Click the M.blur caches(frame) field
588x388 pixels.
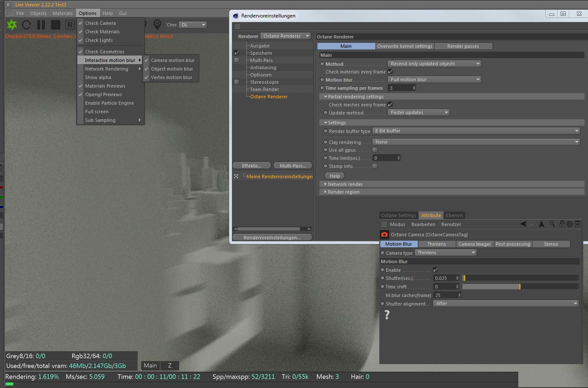coord(447,295)
